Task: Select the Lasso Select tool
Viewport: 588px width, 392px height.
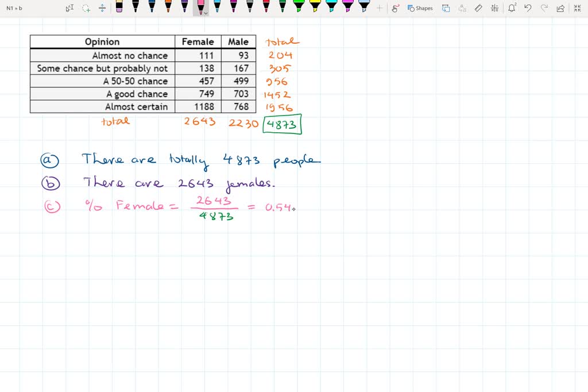Action: pos(86,8)
